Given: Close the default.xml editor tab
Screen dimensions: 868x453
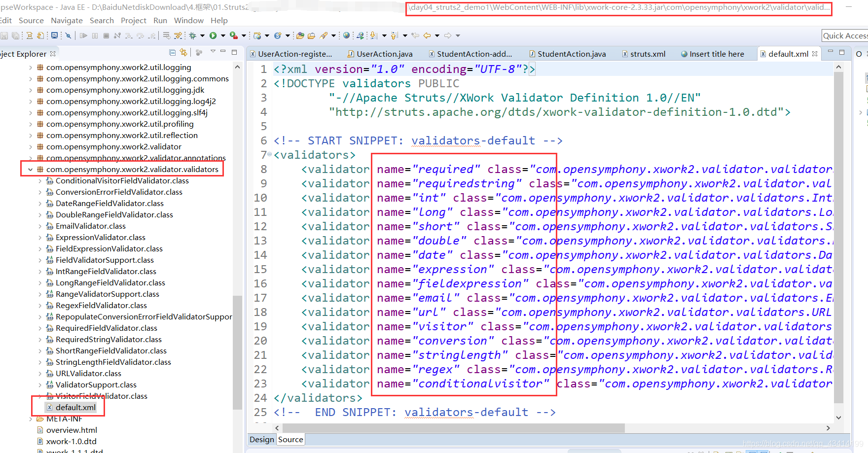Looking at the screenshot, I should (x=815, y=54).
